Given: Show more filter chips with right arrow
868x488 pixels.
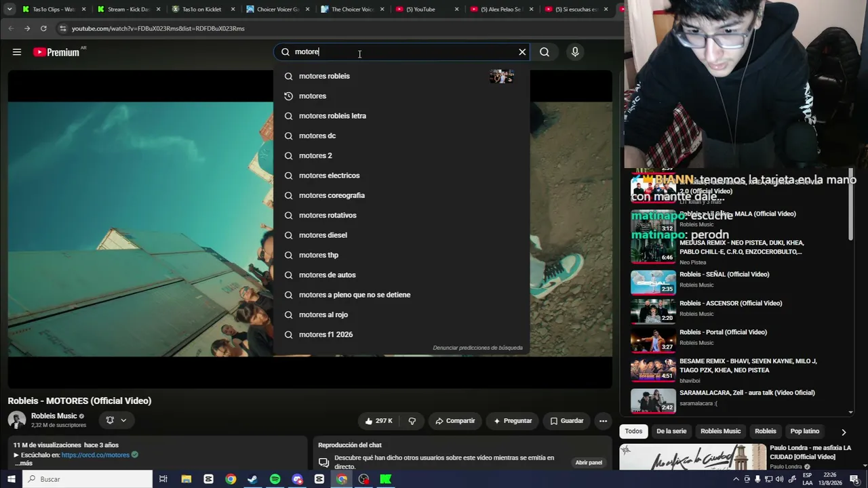Looking at the screenshot, I should 844,432.
